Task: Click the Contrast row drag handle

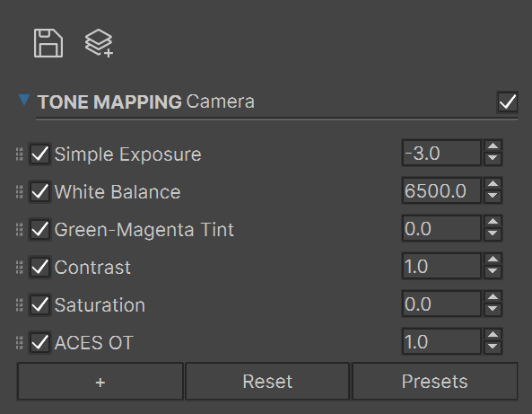Action: point(20,268)
